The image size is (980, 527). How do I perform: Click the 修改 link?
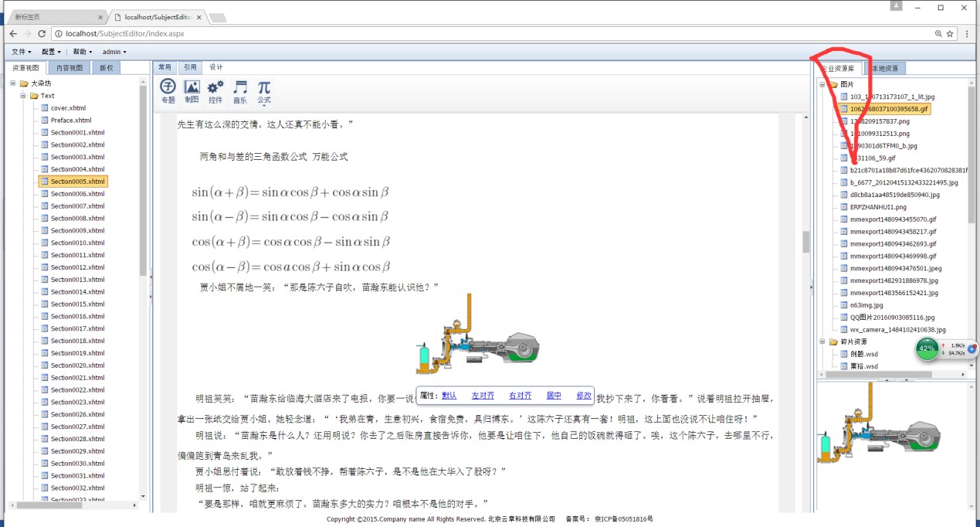[x=584, y=395]
